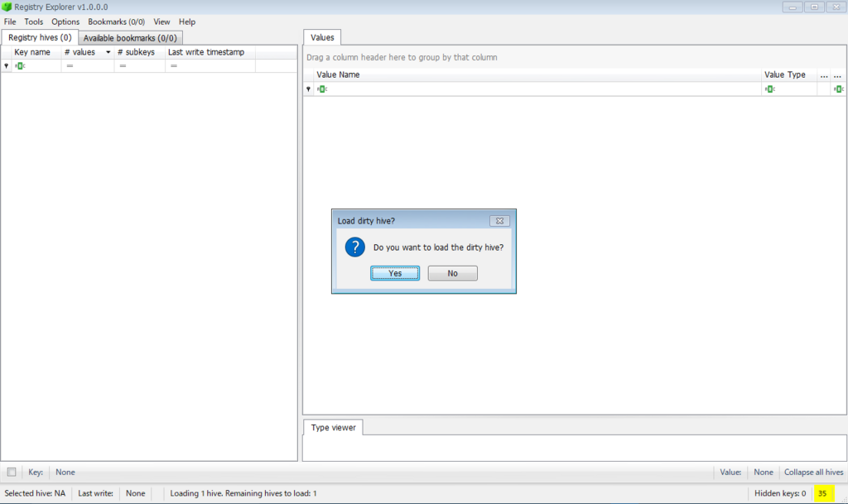Viewport: 848px width, 504px height.
Task: Click the last ellipsis column header
Action: tap(838, 75)
